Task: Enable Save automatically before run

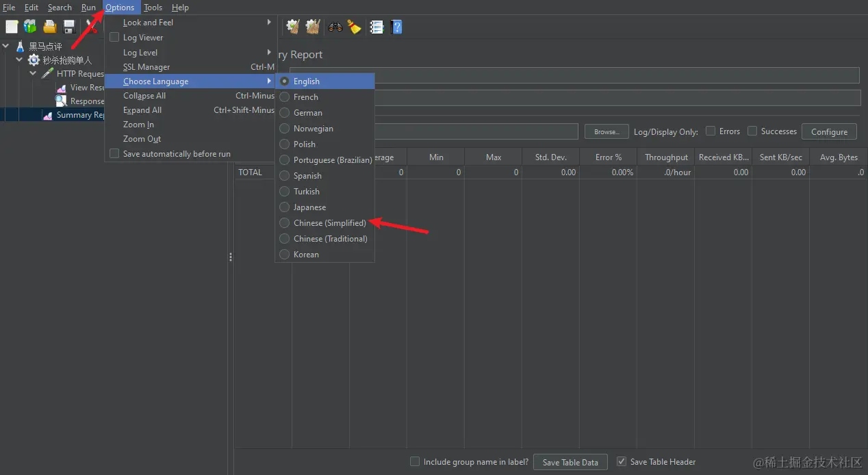Action: pos(114,153)
